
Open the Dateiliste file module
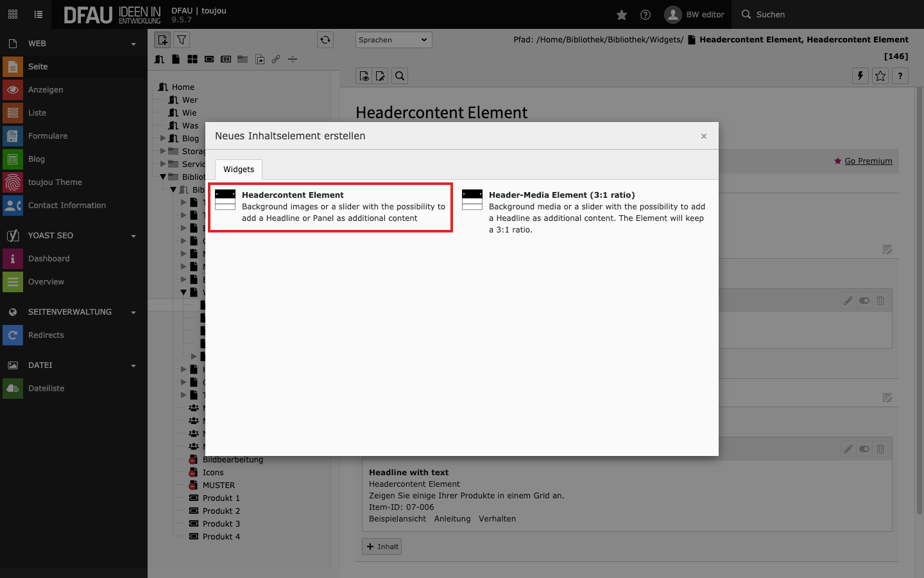click(x=46, y=389)
